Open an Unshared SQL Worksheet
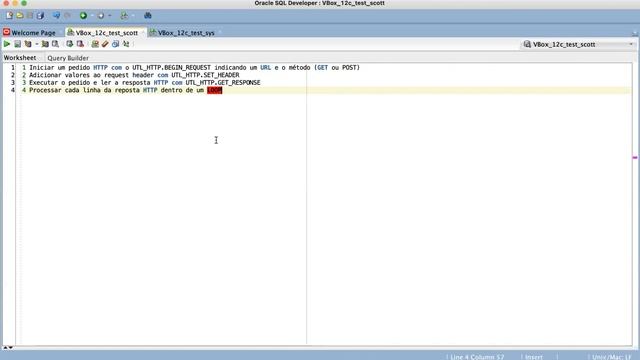Viewport: 640px width, 360px height. click(x=95, y=44)
